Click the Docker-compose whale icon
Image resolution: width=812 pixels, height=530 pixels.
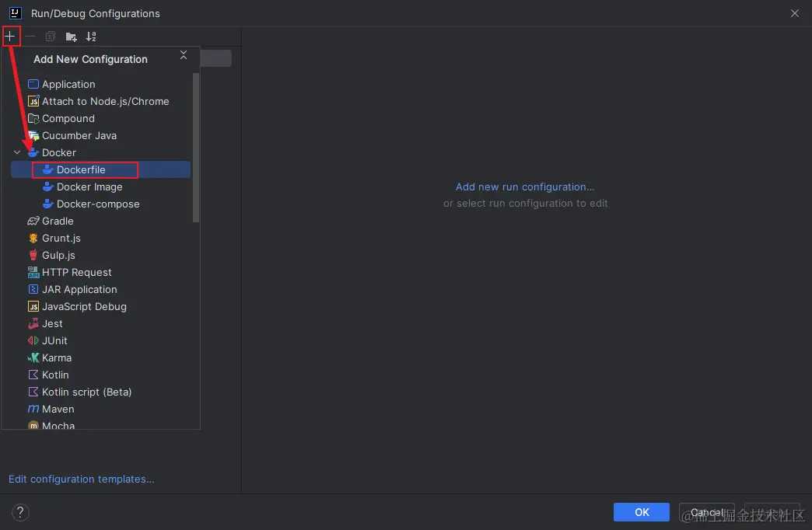47,204
